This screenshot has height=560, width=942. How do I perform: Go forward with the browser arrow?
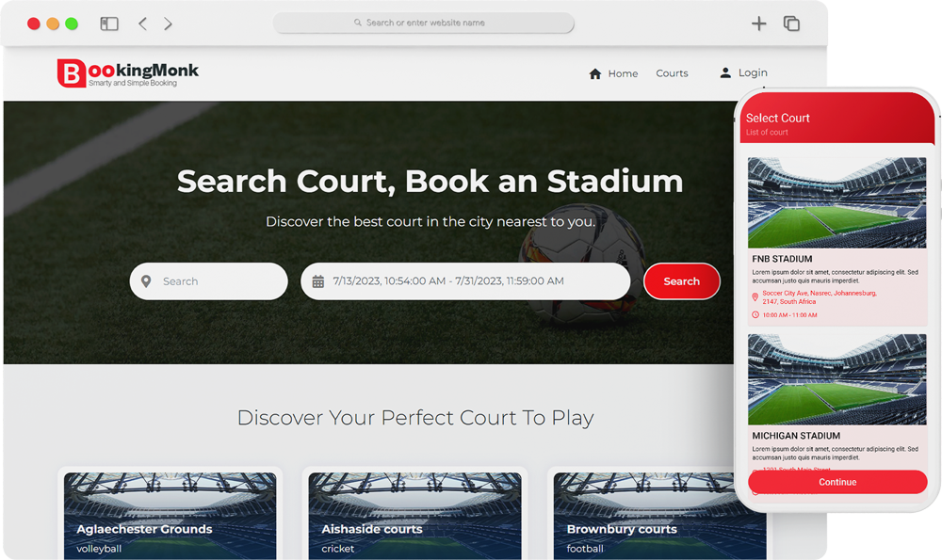click(x=169, y=24)
